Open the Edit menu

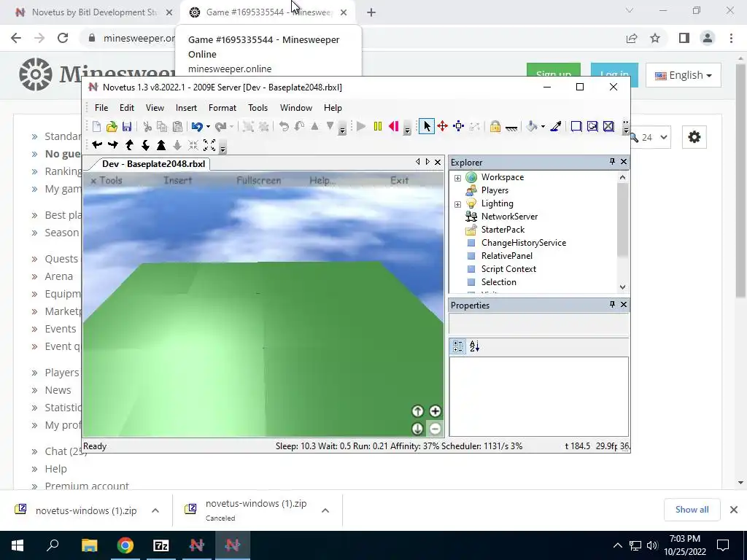(127, 108)
